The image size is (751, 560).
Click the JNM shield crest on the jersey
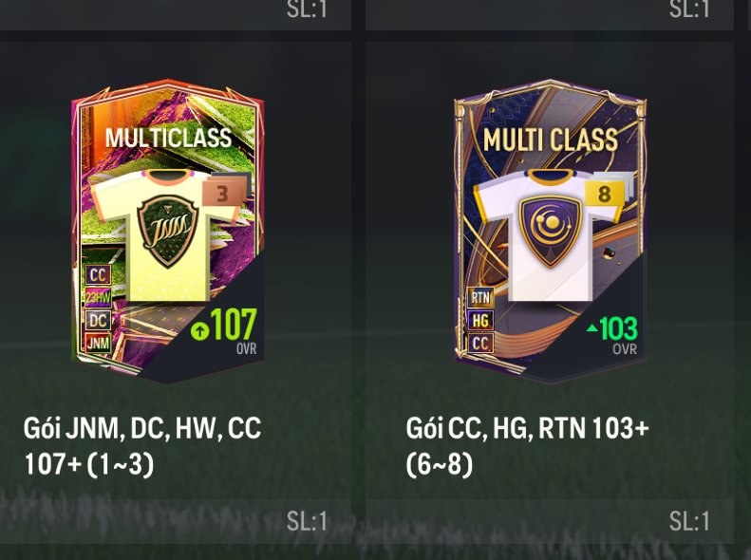point(167,231)
